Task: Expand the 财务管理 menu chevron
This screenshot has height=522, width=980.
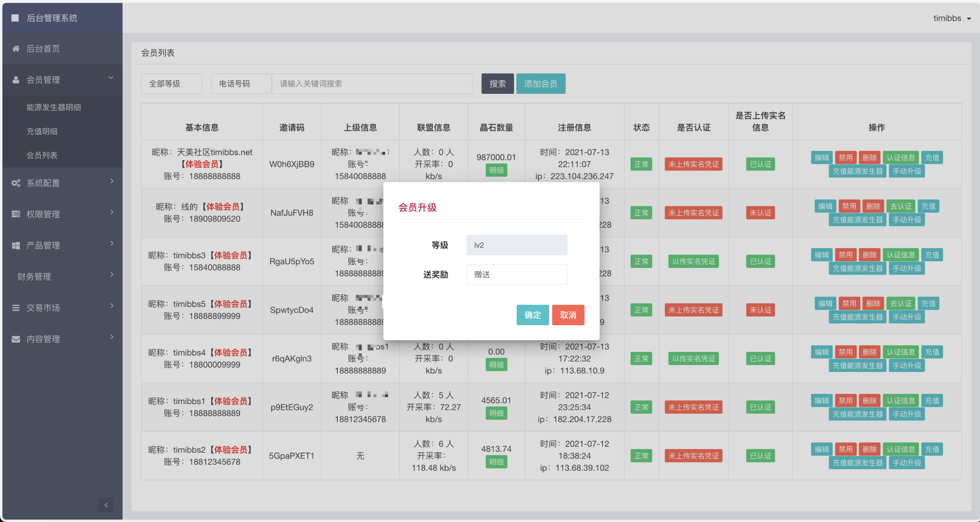Action: [x=111, y=275]
